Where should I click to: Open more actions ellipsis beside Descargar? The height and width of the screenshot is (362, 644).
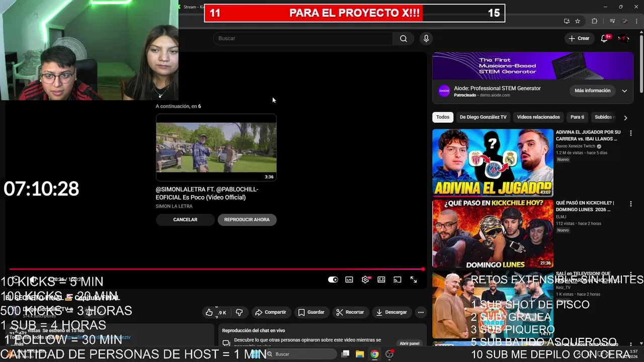(421, 312)
